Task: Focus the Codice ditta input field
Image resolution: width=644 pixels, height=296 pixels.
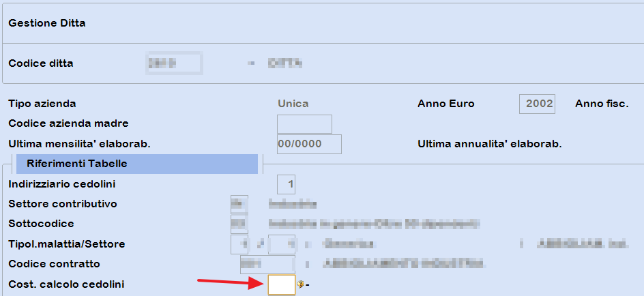Action: pyautogui.click(x=174, y=63)
